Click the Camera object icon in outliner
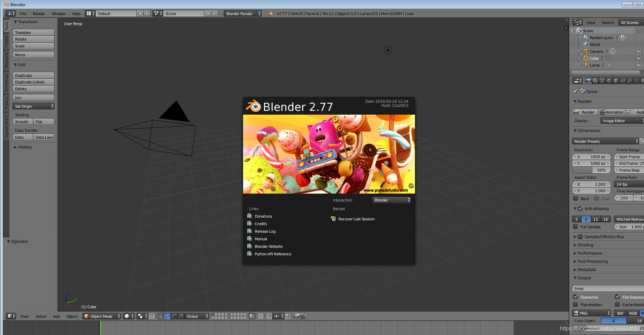 click(586, 51)
